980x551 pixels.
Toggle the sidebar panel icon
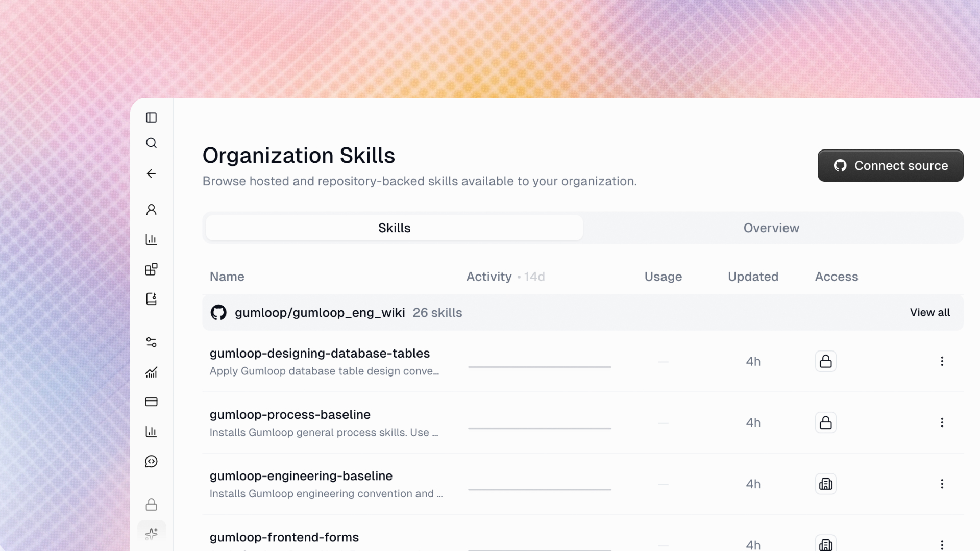pyautogui.click(x=151, y=118)
